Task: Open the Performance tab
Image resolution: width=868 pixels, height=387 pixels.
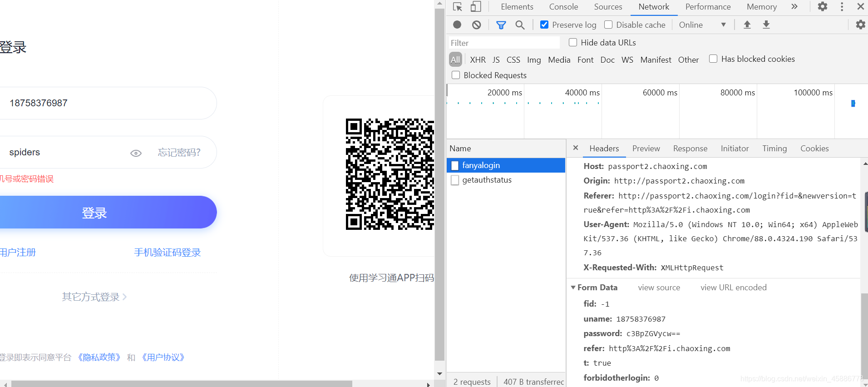Action: (x=708, y=7)
